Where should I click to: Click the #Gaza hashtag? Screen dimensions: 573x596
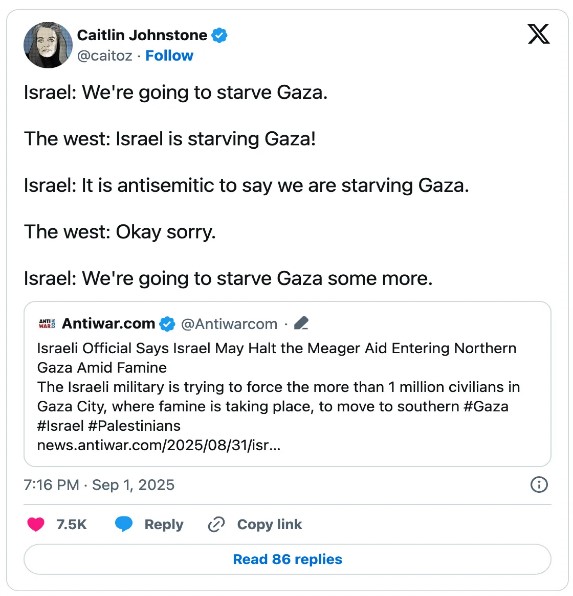tap(486, 406)
